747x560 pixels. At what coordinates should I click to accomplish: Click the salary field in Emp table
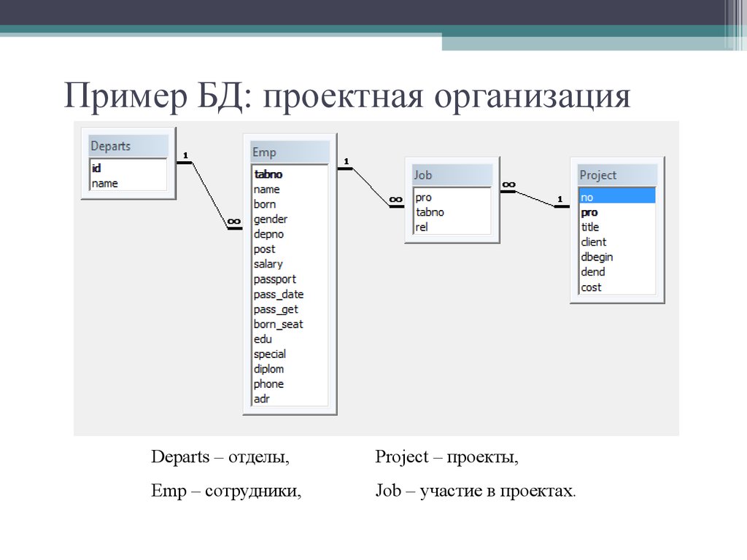tap(267, 263)
